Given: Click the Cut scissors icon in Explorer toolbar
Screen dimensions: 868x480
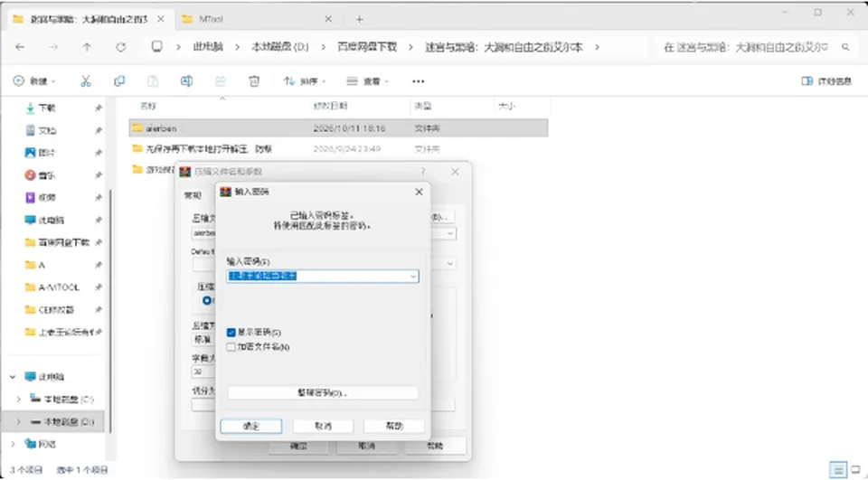Looking at the screenshot, I should tap(86, 81).
